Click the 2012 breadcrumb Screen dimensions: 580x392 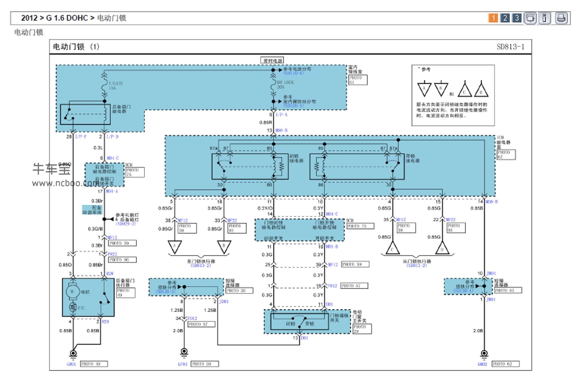click(29, 18)
